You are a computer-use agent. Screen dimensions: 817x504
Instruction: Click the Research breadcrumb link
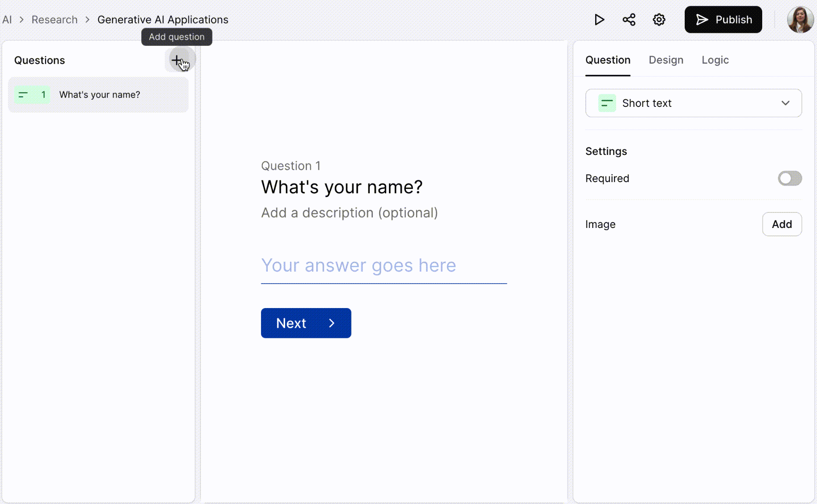point(54,20)
